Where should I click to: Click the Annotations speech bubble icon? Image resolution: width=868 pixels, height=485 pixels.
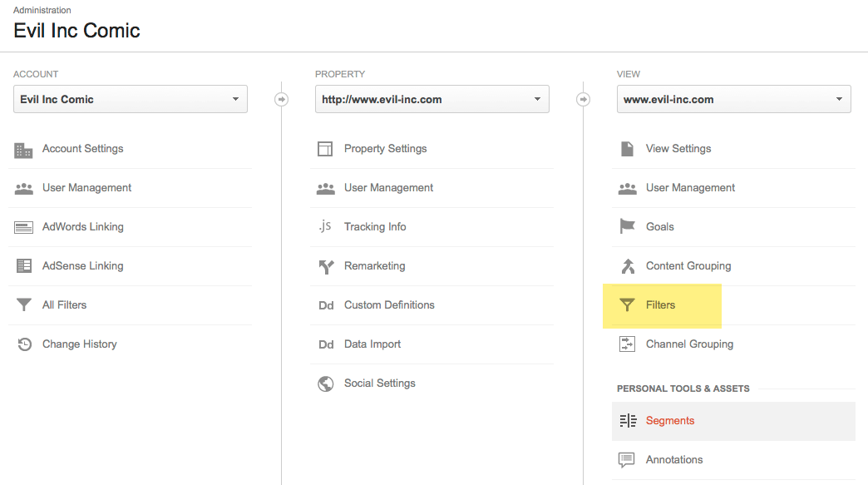pyautogui.click(x=627, y=460)
